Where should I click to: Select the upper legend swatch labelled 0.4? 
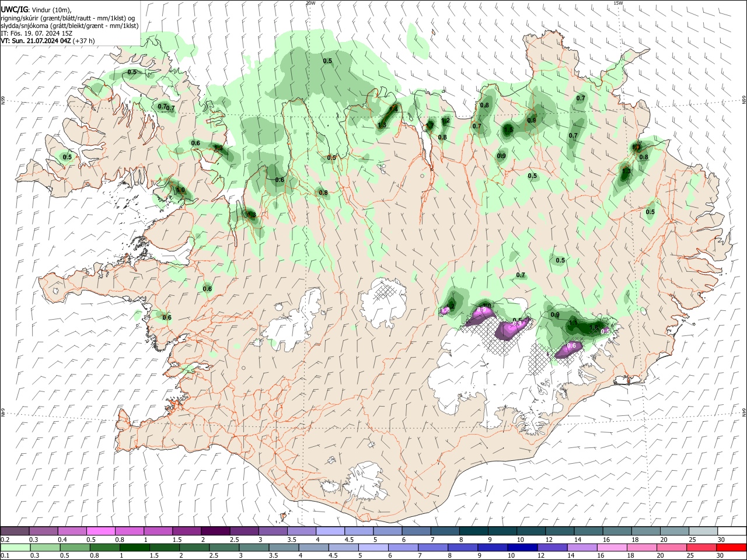pyautogui.click(x=72, y=531)
